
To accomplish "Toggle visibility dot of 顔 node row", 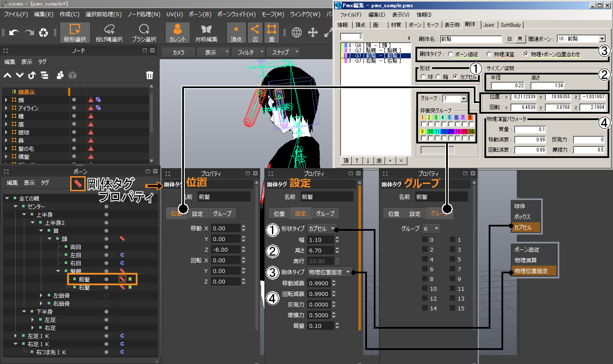I will click(74, 100).
